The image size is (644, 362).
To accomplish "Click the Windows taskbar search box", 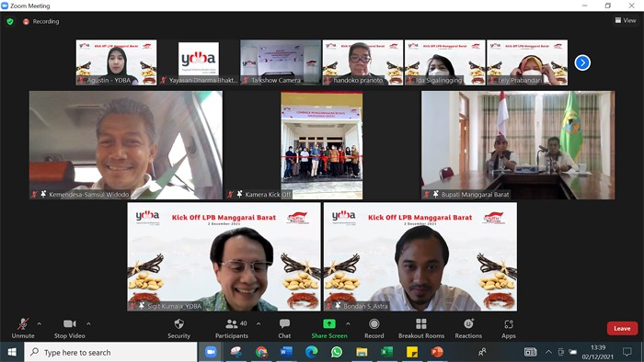I will 111,352.
